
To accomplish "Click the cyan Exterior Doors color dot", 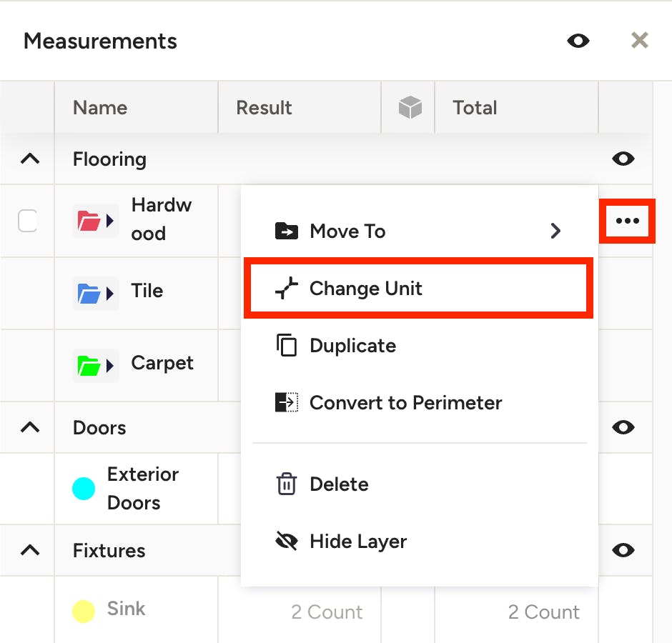I will (84, 489).
